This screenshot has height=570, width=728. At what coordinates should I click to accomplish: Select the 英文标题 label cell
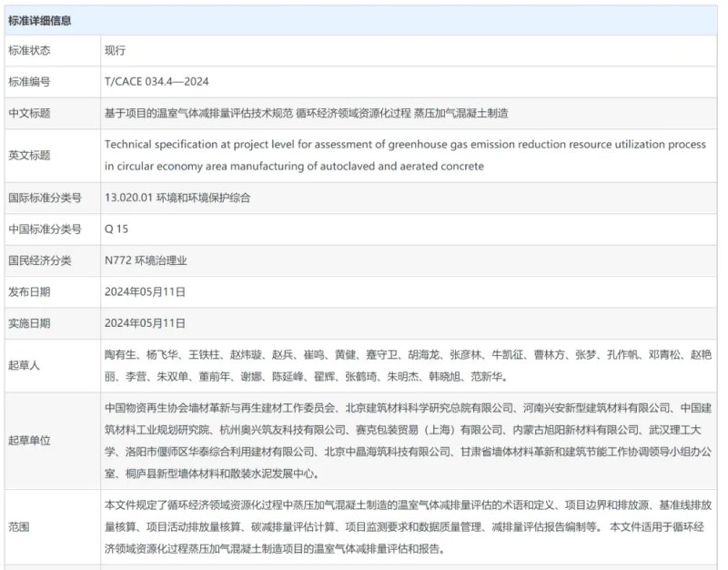point(53,156)
